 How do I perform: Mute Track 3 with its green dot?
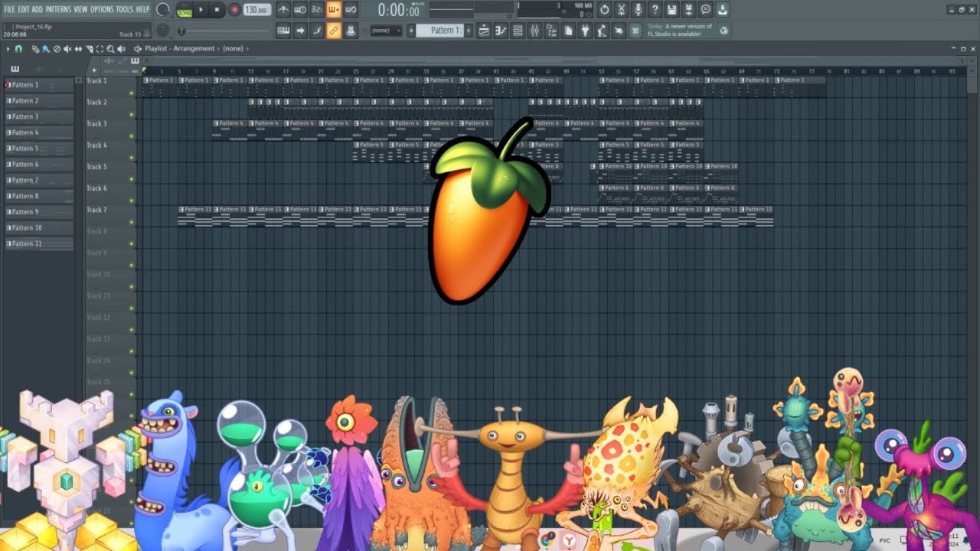[132, 136]
